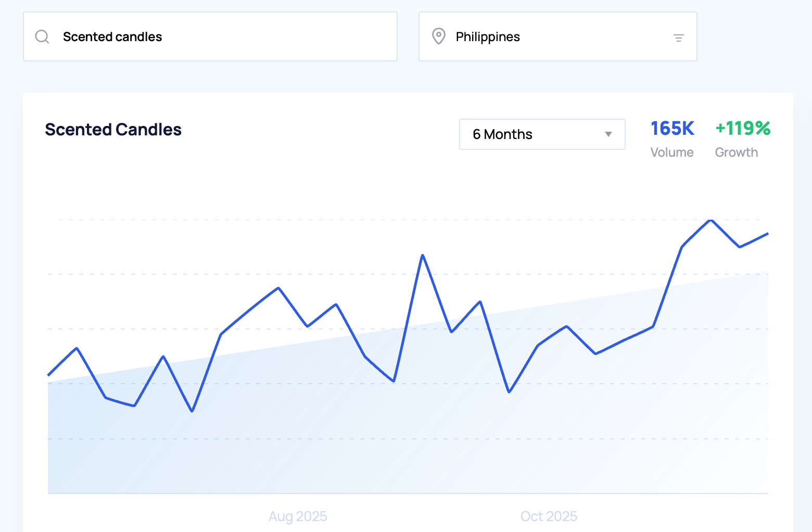Click the highest peak of the trend line
Image resolution: width=812 pixels, height=532 pixels.
click(710, 220)
